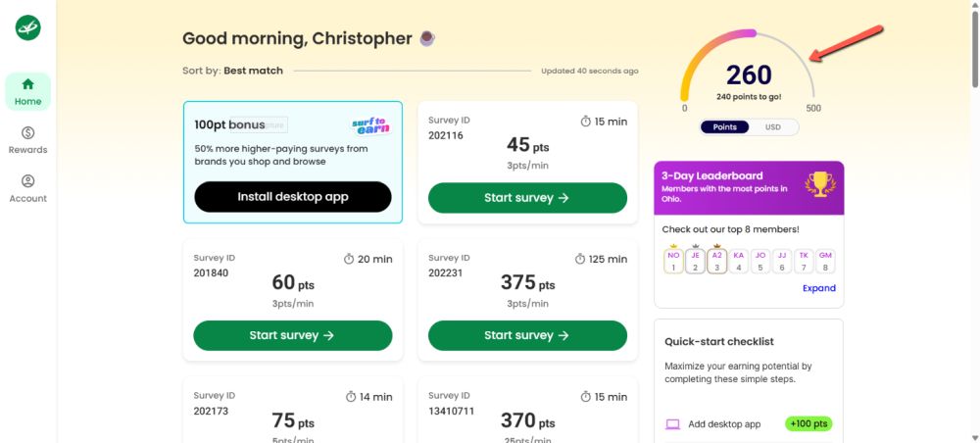
Task: Click the green logo icon at top left
Action: click(27, 28)
